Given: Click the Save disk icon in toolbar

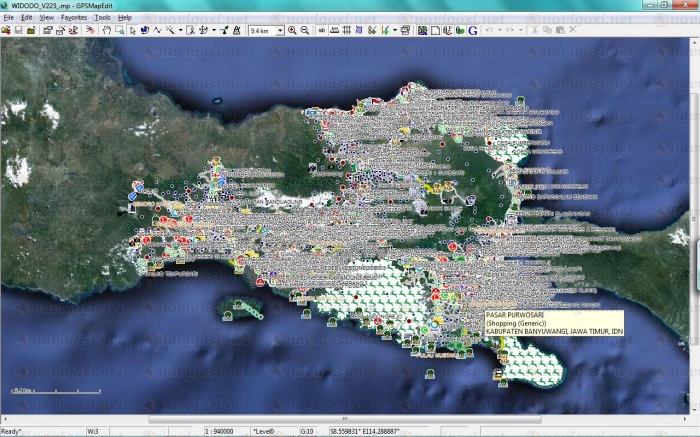Looking at the screenshot, I should click(x=19, y=30).
